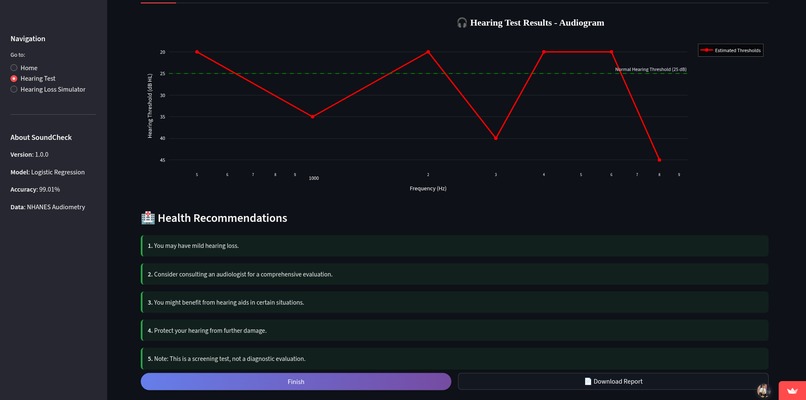Select the Home radio option
This screenshot has width=806, height=400.
tap(14, 68)
